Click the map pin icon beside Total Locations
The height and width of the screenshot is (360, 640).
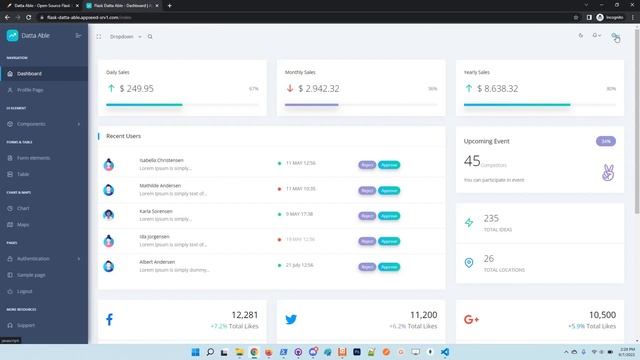point(469,263)
